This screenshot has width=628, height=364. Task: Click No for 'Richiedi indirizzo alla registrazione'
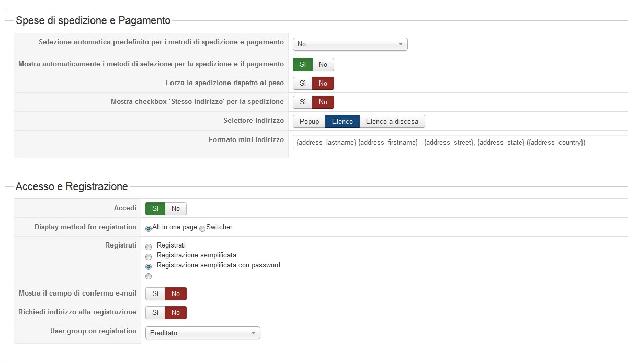click(176, 313)
